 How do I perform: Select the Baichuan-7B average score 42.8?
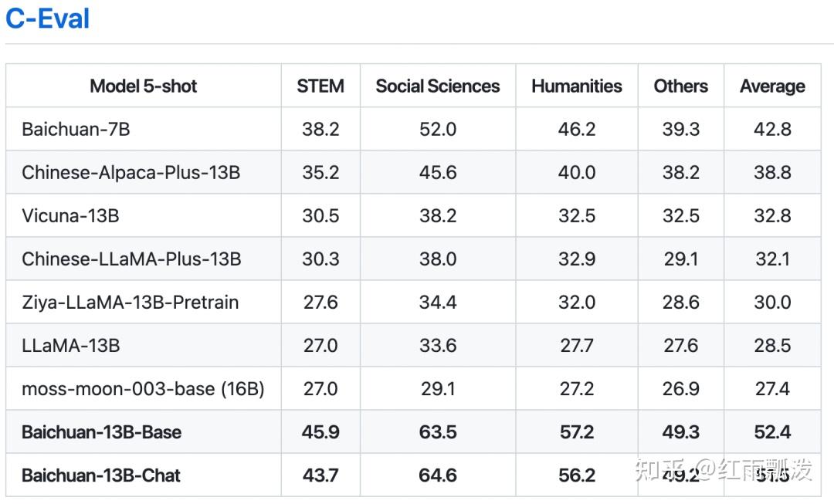[x=772, y=129]
